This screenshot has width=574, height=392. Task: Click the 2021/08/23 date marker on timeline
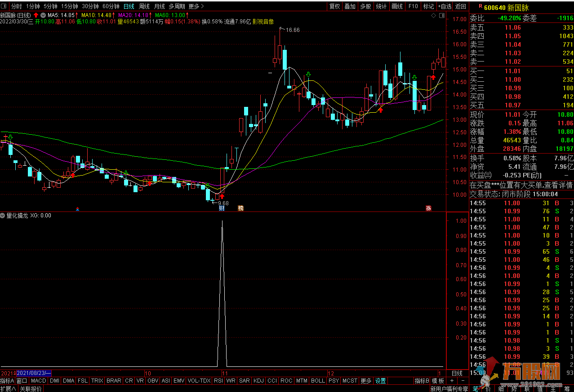[x=34, y=373]
